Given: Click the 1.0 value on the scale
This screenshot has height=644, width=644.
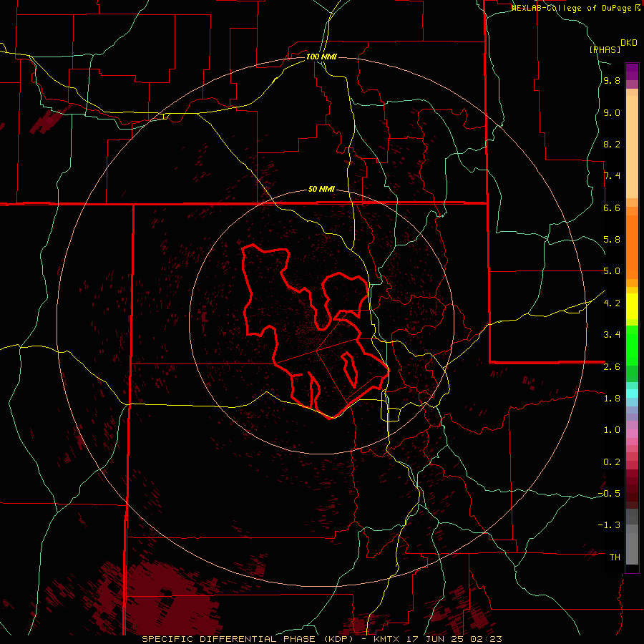Looking at the screenshot, I should point(612,430).
